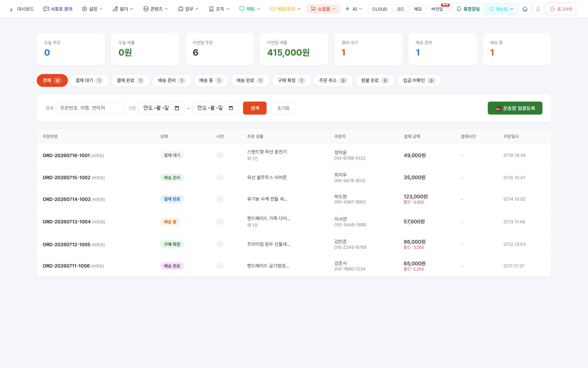The image size is (588, 368).
Task: Select the 환불 완료 tab
Action: tap(375, 81)
